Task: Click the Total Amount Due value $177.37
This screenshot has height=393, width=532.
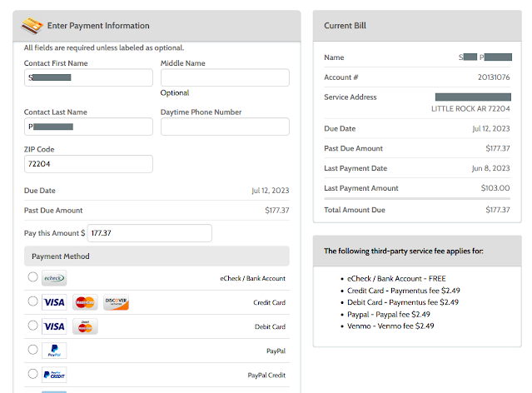Action: point(498,210)
